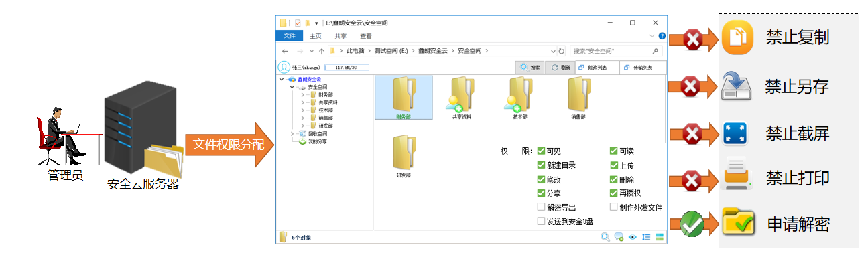
Task: Click the 搜索 toolbar button
Action: [x=530, y=68]
